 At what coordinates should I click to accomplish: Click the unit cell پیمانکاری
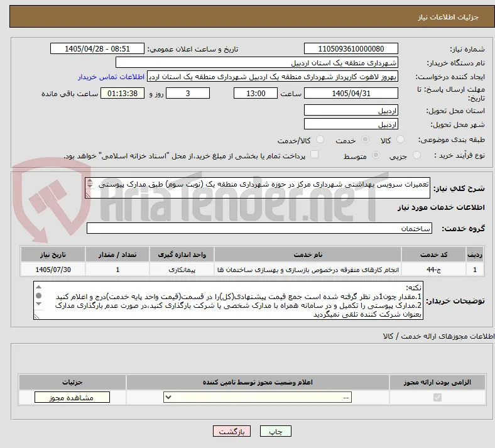tap(182, 270)
